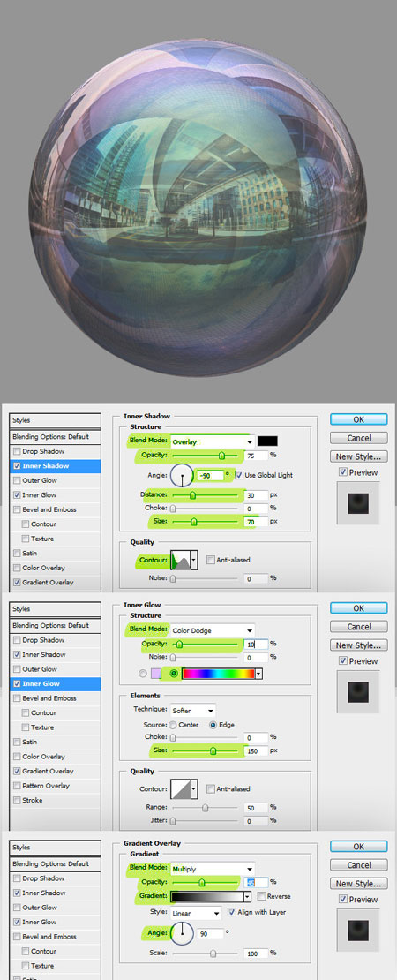Click the Gradient Overlay angle dial

coord(183,934)
